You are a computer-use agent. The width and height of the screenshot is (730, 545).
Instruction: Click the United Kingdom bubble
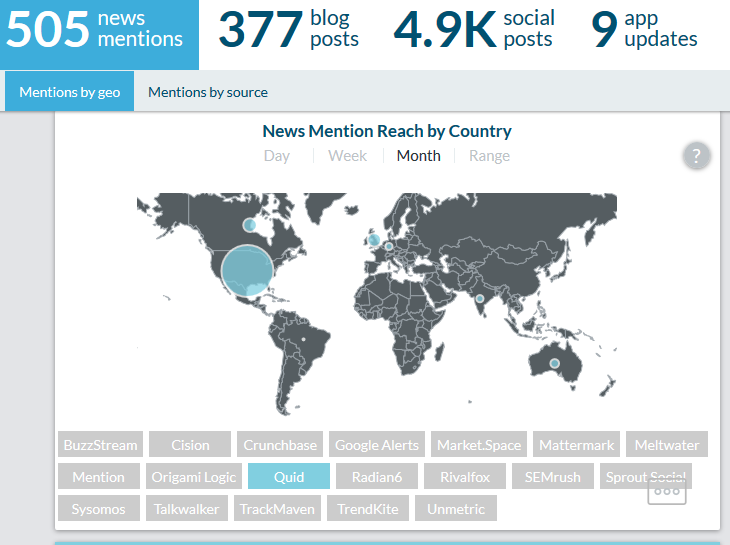point(374,240)
